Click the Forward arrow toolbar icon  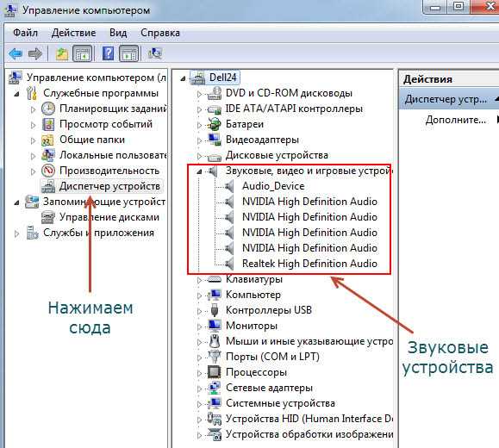pyautogui.click(x=35, y=53)
